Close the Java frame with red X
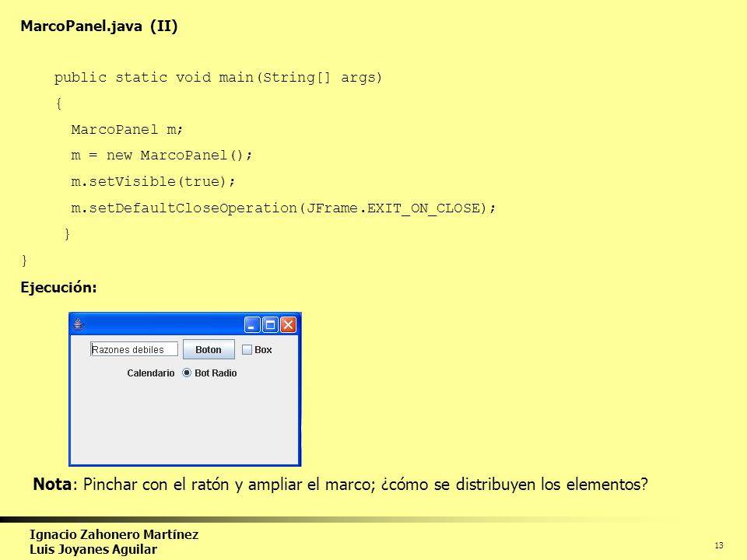 (x=288, y=325)
